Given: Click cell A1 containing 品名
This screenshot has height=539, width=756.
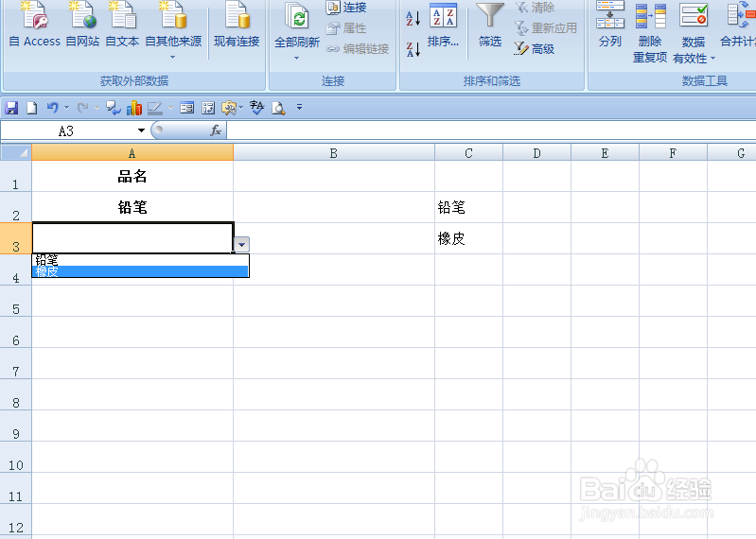Looking at the screenshot, I should pos(132,176).
